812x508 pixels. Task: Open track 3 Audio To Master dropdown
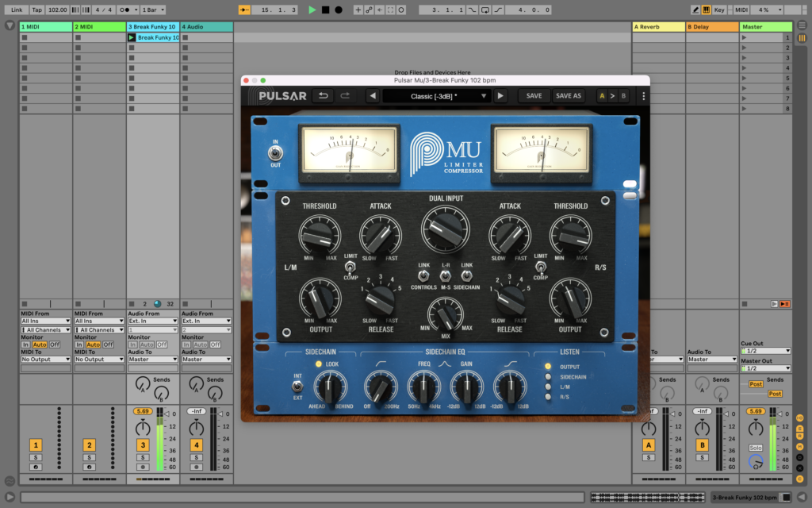tap(153, 360)
